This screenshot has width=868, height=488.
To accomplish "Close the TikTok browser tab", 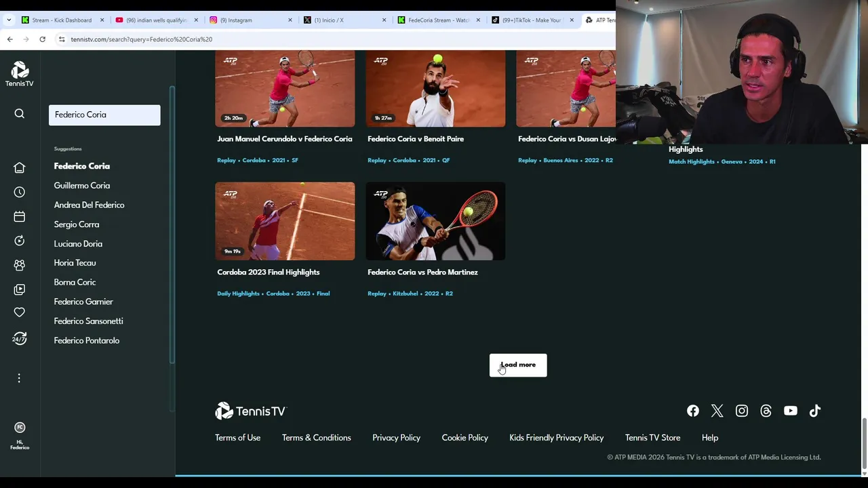I will (x=571, y=20).
